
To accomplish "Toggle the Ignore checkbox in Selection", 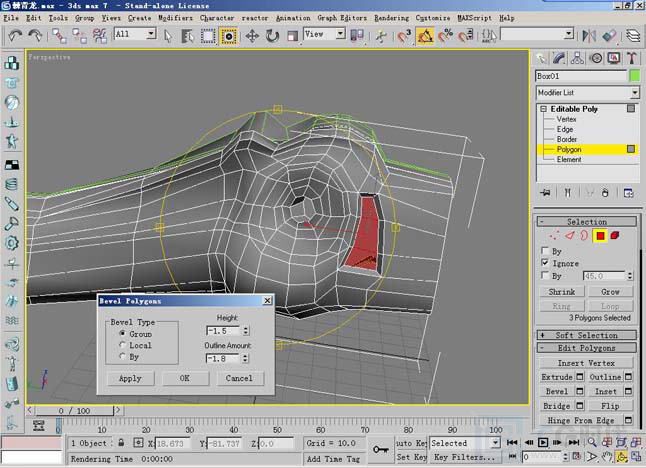I will click(545, 263).
